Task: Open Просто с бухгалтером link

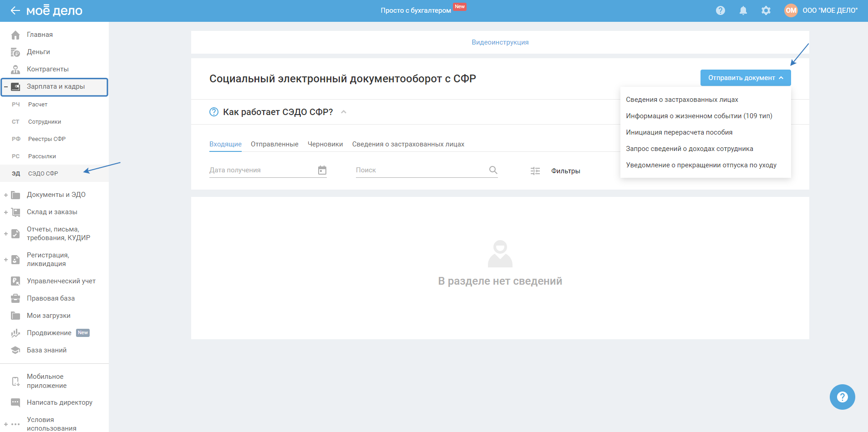Action: (416, 10)
